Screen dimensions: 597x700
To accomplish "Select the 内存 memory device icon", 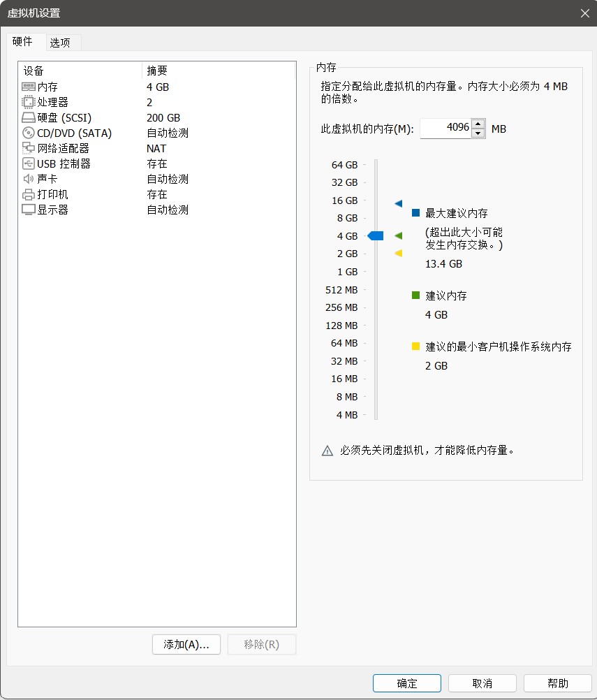I will tap(29, 87).
